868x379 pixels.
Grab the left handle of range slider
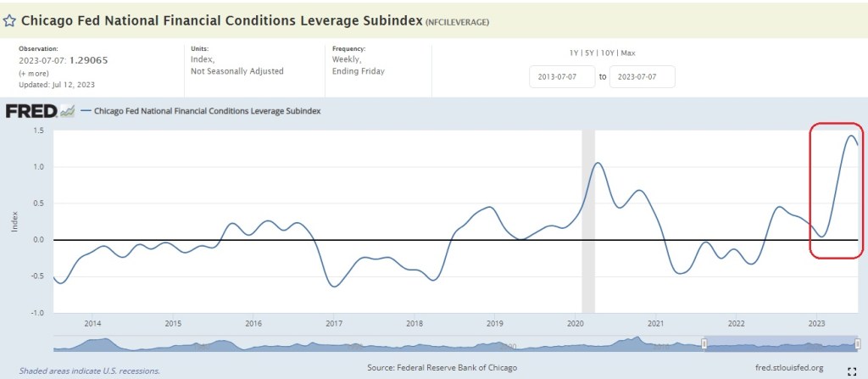coord(703,343)
